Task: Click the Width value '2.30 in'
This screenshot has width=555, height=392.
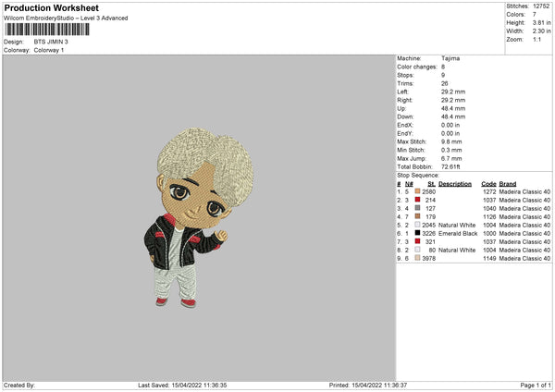Action: point(541,31)
